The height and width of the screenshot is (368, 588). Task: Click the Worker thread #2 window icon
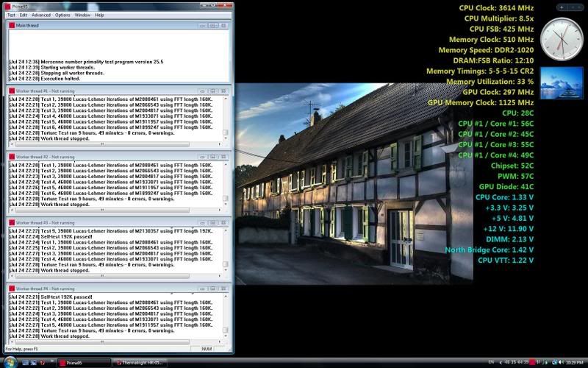click(12, 157)
